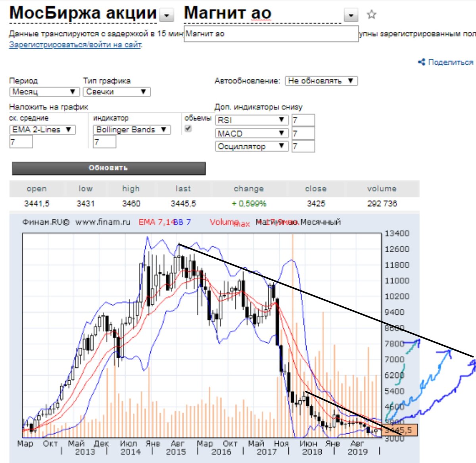Click the 2013 year axis label
476x463 pixels.
point(85,451)
